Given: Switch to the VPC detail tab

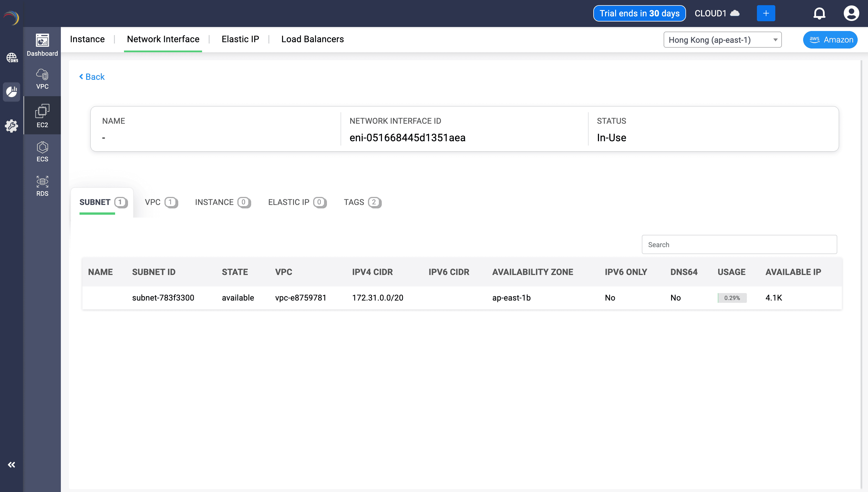Looking at the screenshot, I should (x=161, y=202).
